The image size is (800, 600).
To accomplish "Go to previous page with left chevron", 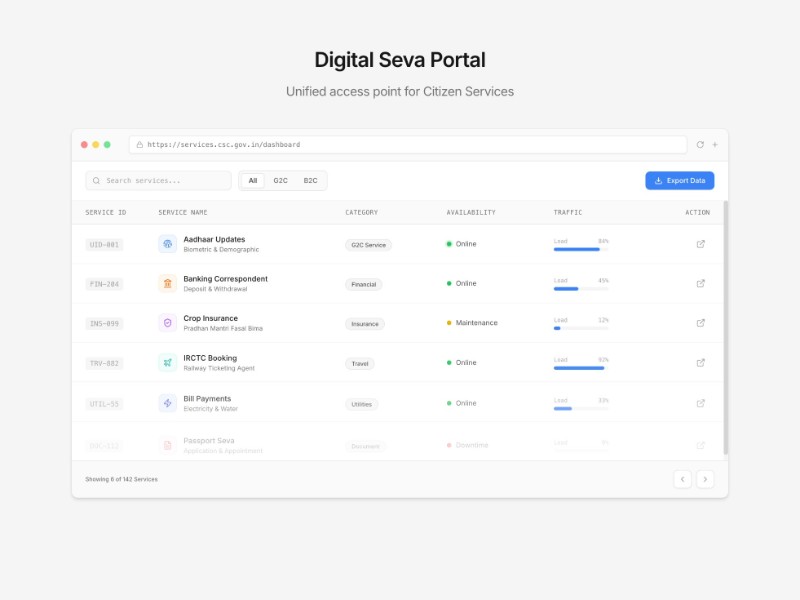I will click(682, 479).
